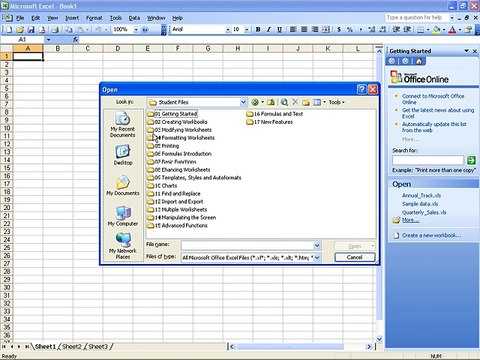Select Desktop in the places bar
480x360 pixels.
click(123, 155)
